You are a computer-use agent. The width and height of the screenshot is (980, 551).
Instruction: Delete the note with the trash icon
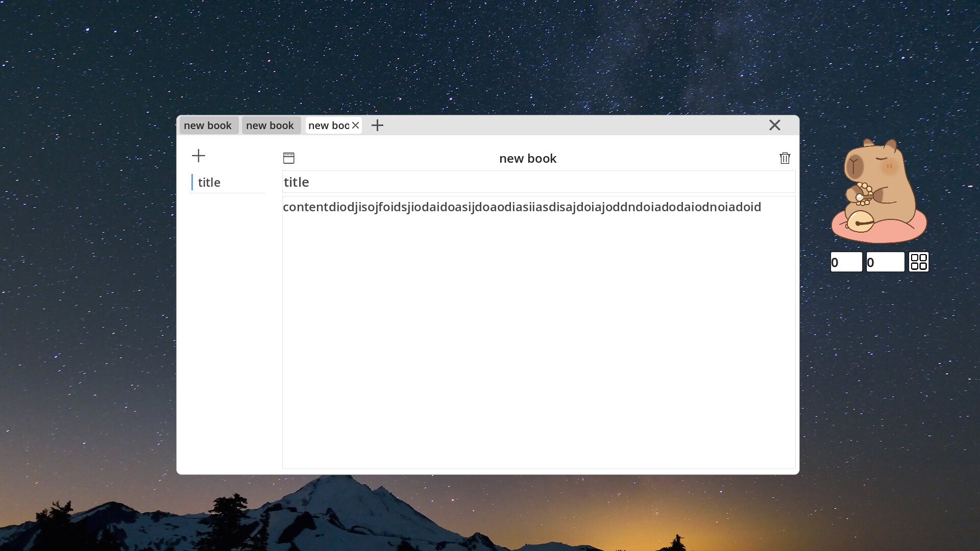point(785,158)
